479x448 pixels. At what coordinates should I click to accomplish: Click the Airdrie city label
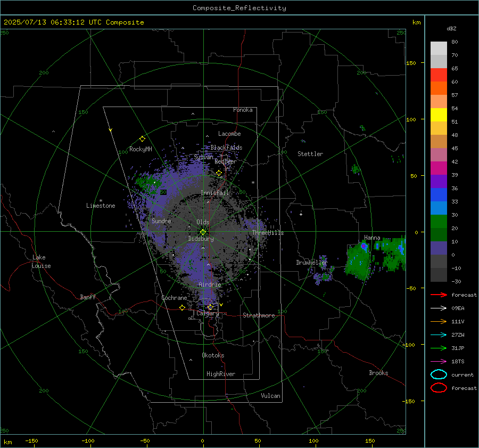pyautogui.click(x=210, y=284)
